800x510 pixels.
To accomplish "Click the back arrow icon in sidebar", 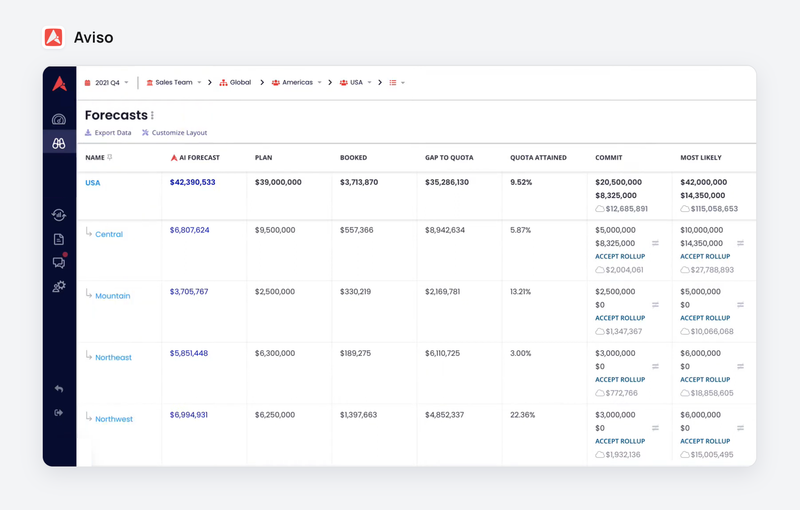I will tap(59, 389).
